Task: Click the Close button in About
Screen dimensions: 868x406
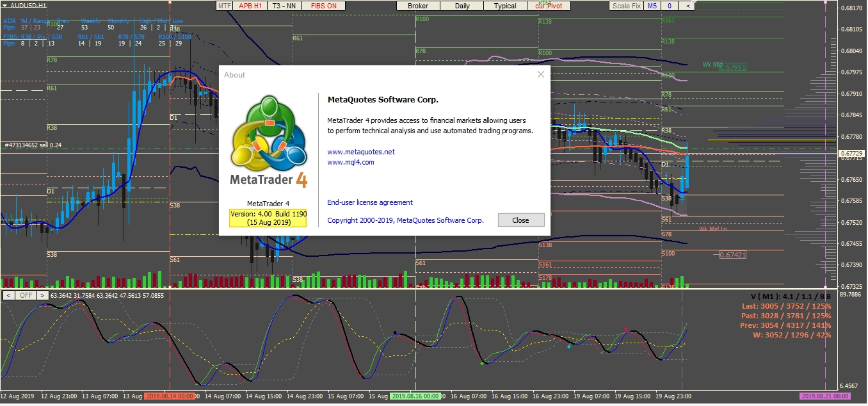Action: [x=521, y=220]
